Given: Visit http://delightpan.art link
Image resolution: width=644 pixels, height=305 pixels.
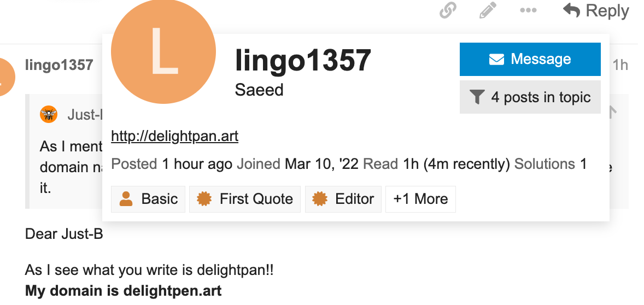Looking at the screenshot, I should (x=174, y=136).
